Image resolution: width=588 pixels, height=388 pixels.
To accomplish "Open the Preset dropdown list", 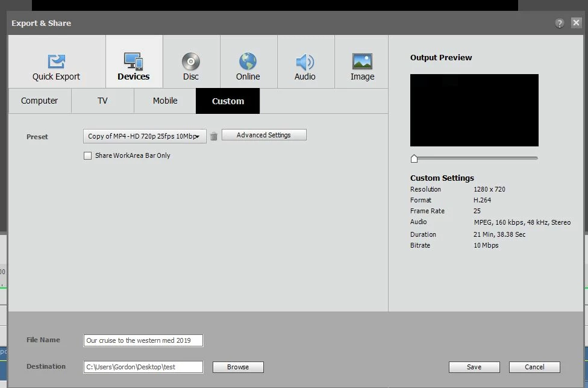I will coord(145,136).
